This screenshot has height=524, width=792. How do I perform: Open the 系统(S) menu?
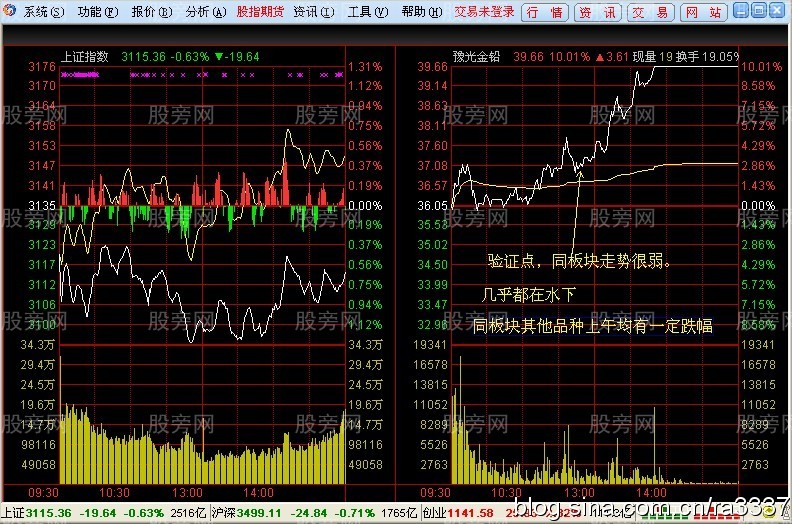coord(43,11)
